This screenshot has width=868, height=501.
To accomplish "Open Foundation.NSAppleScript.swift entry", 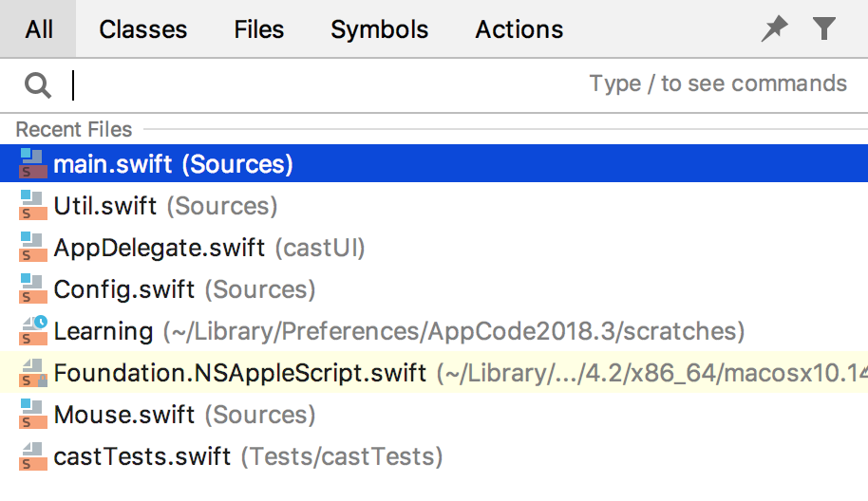I will tap(434, 373).
